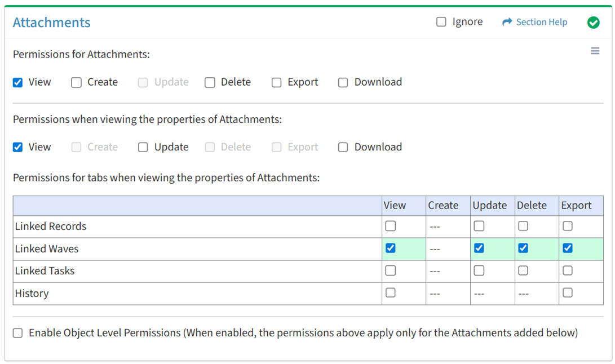Select the History row label

[32, 294]
